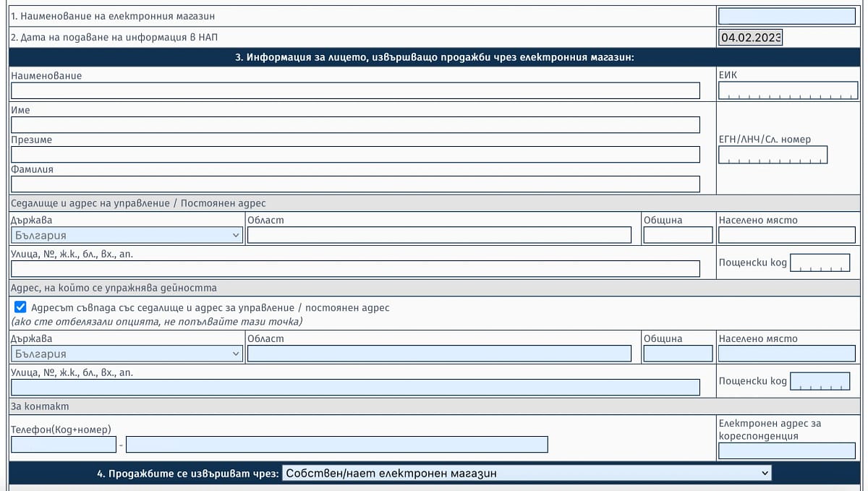Expand the sales channel dropdown in section 4
This screenshot has width=868, height=491.
(x=527, y=473)
